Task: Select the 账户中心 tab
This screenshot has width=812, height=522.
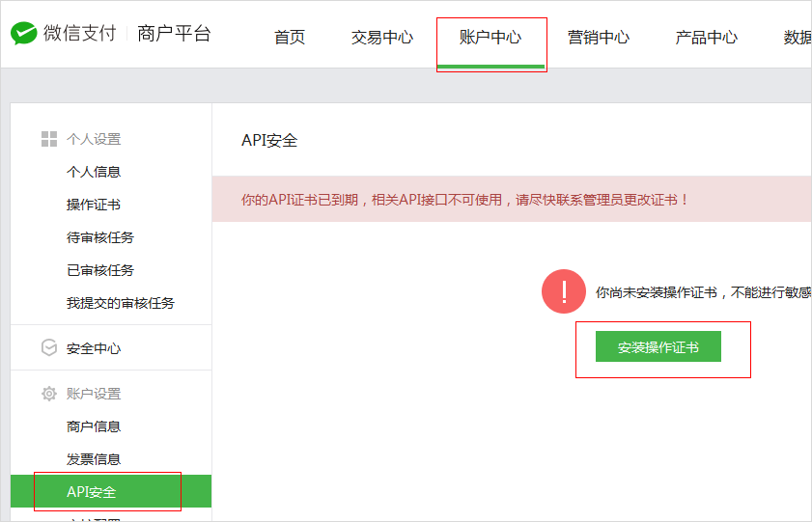Action: (490, 38)
